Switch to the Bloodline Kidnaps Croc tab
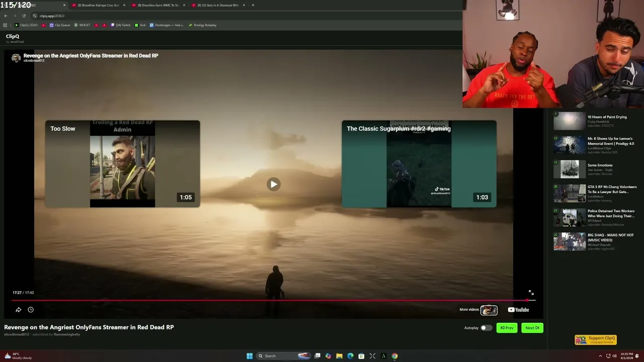 (x=98, y=5)
